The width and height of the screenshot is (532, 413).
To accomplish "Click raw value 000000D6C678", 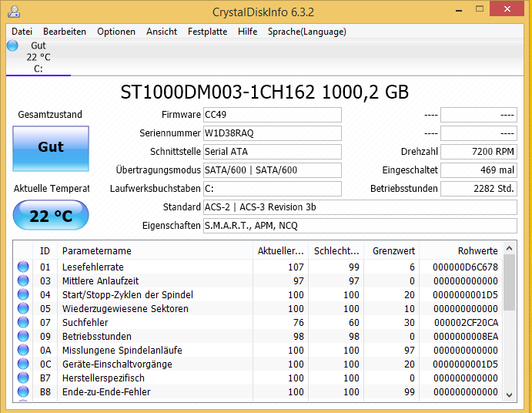I will (x=465, y=267).
